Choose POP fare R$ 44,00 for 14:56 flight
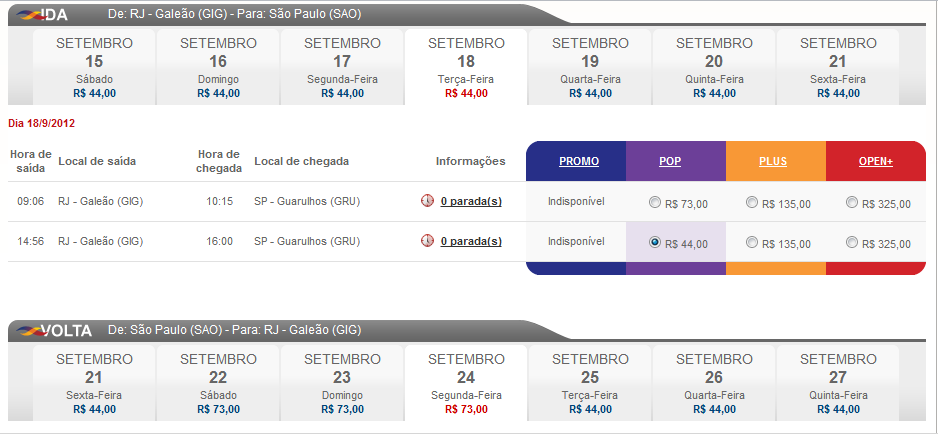The width and height of the screenshot is (938, 434). click(x=655, y=243)
